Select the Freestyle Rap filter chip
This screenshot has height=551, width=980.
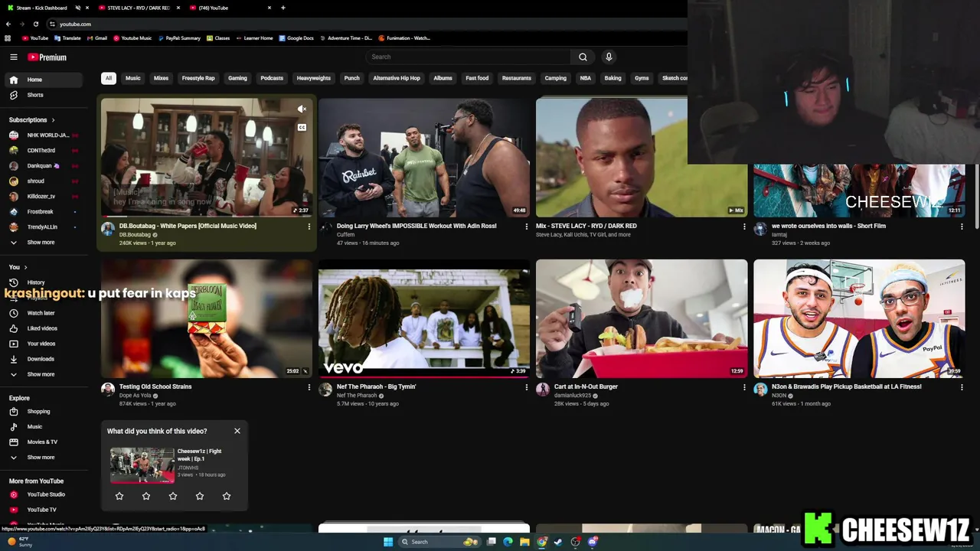click(198, 78)
